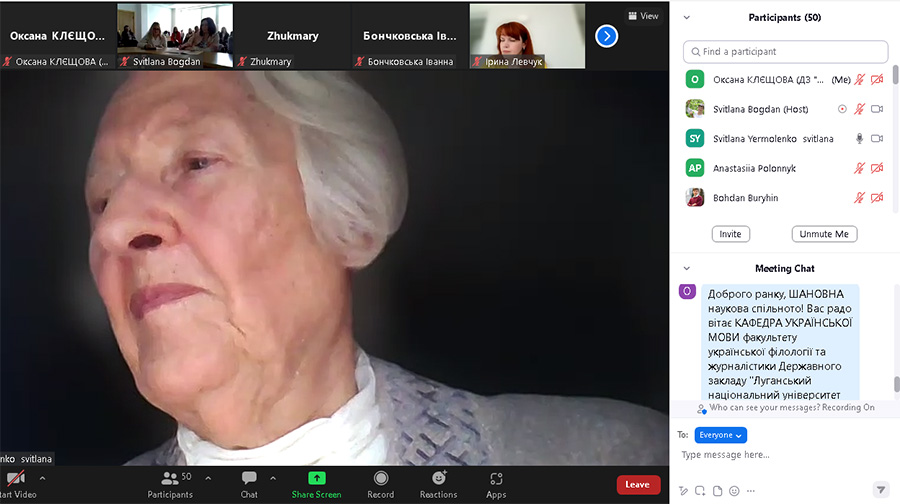
Task: Open emoji picker in chat
Action: 734,491
